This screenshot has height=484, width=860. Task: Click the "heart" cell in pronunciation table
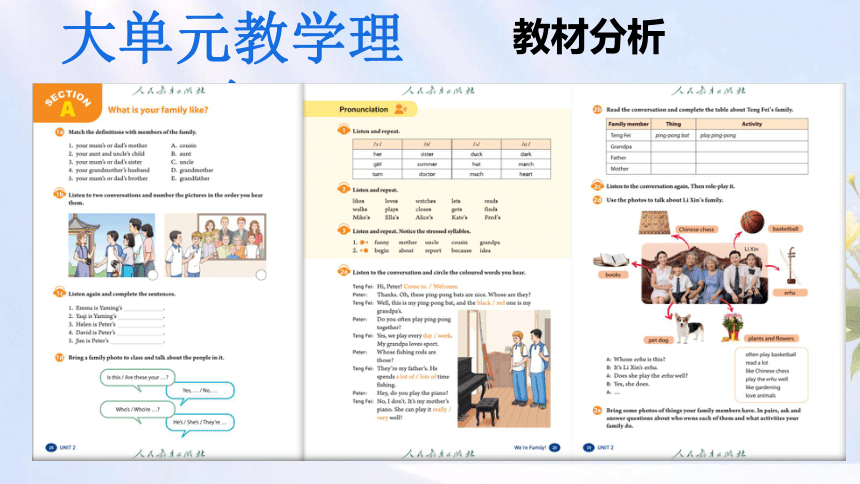coord(525,174)
